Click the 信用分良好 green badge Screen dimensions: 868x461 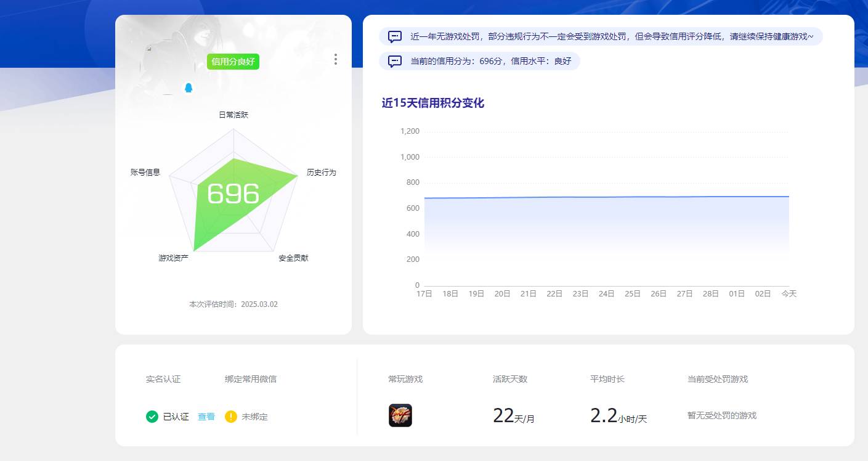click(x=232, y=62)
